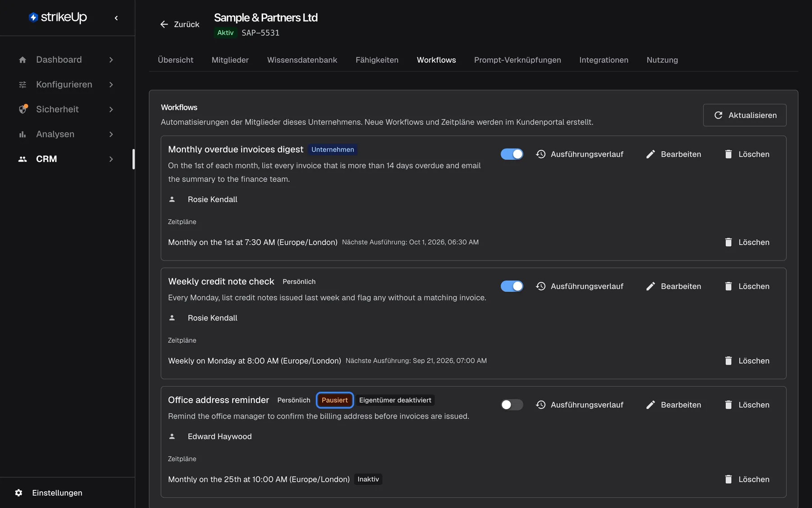The image size is (812, 508).
Task: Click the Sample & Partners Ltd heading
Action: [266, 18]
